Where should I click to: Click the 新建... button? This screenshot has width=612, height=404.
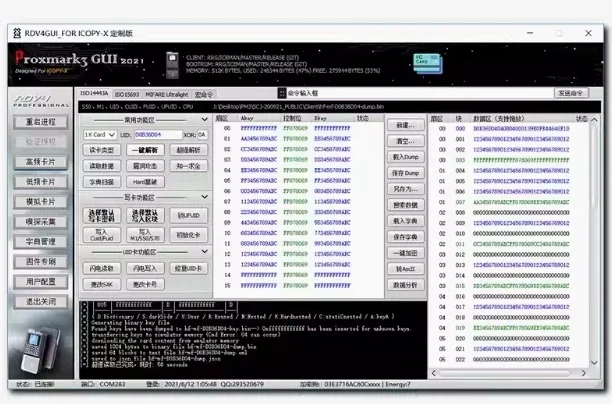(x=406, y=125)
